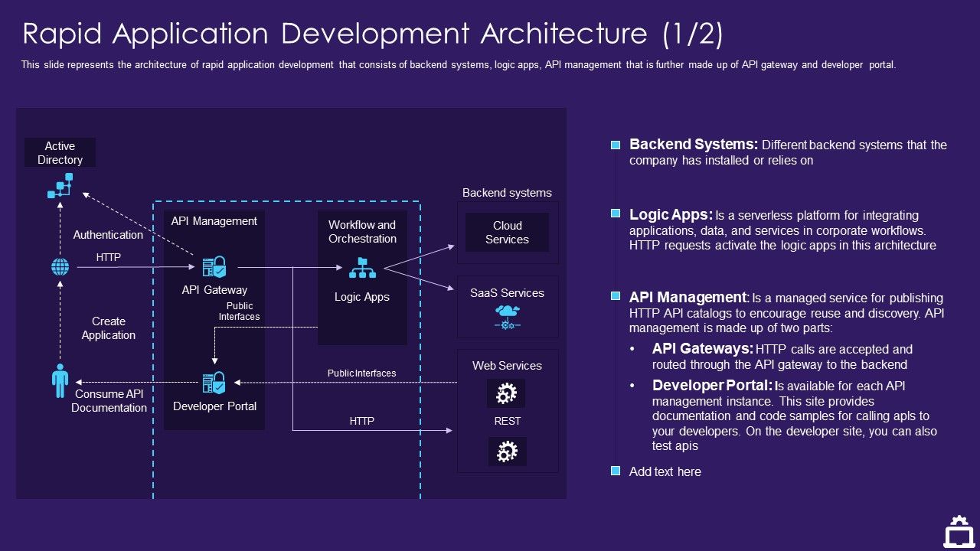Click the Public Interfaces label near Web Services
The image size is (980, 551).
(361, 373)
